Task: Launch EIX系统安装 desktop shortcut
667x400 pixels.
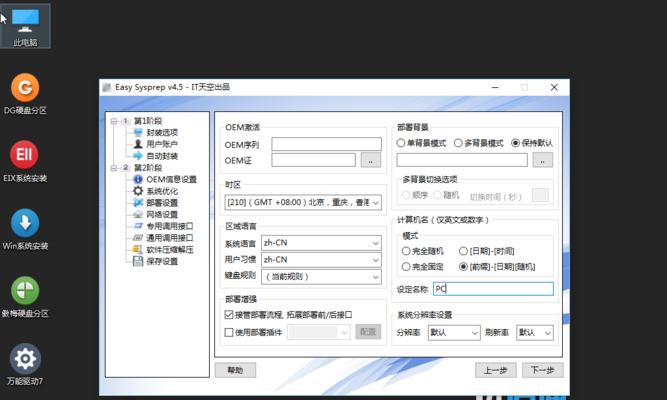Action: point(25,162)
